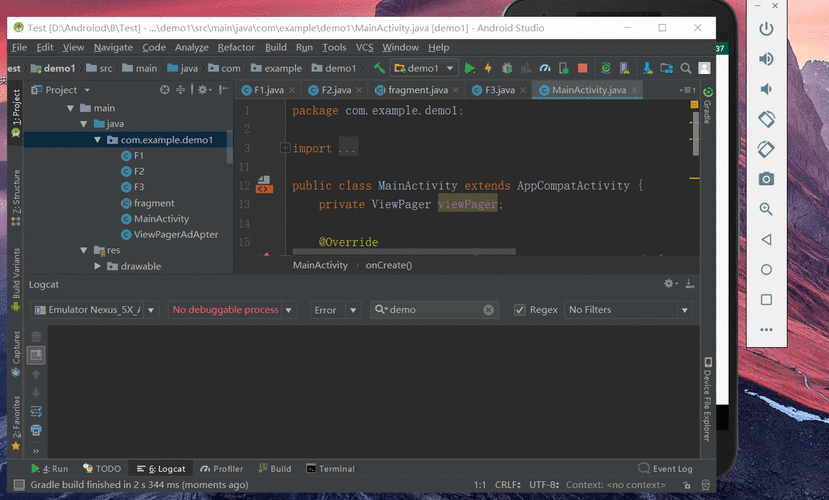Run the app with green play icon
829x500 pixels.
pyautogui.click(x=469, y=68)
